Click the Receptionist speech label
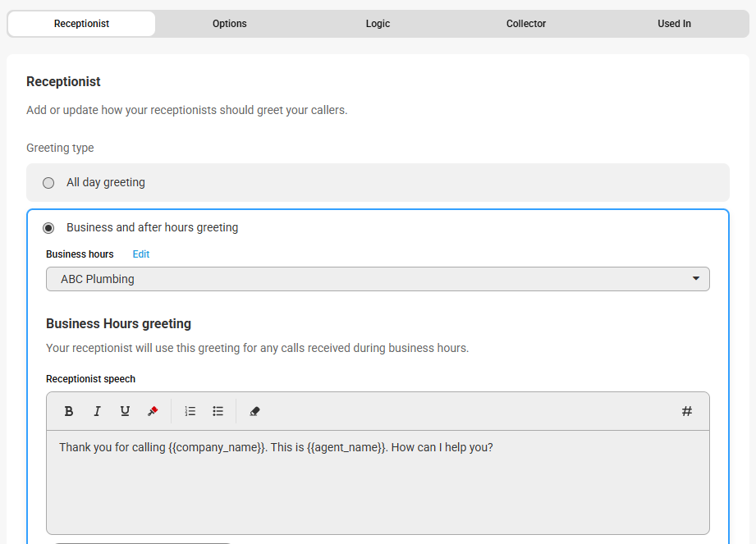The image size is (756, 544). pos(90,379)
